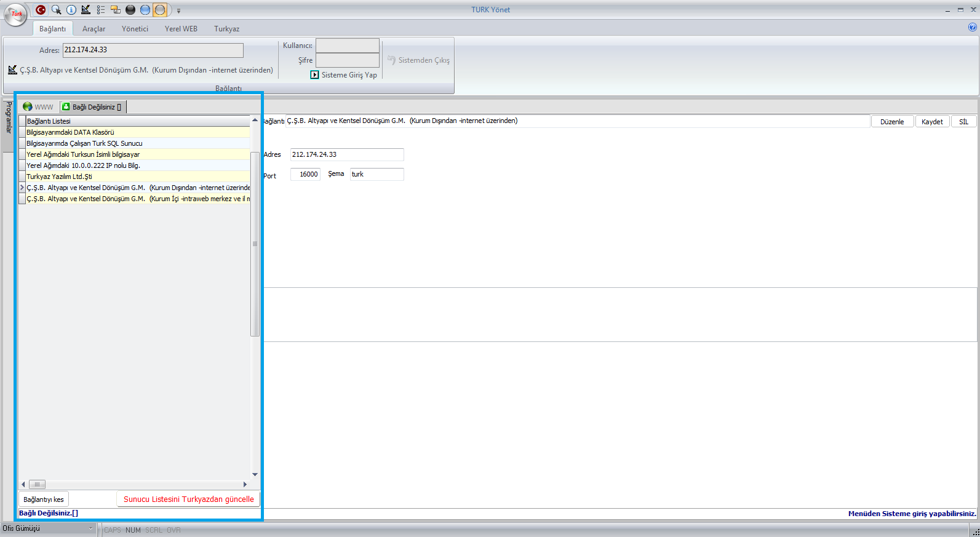980x537 pixels.
Task: Click the Kullanıcı input field
Action: click(x=347, y=46)
